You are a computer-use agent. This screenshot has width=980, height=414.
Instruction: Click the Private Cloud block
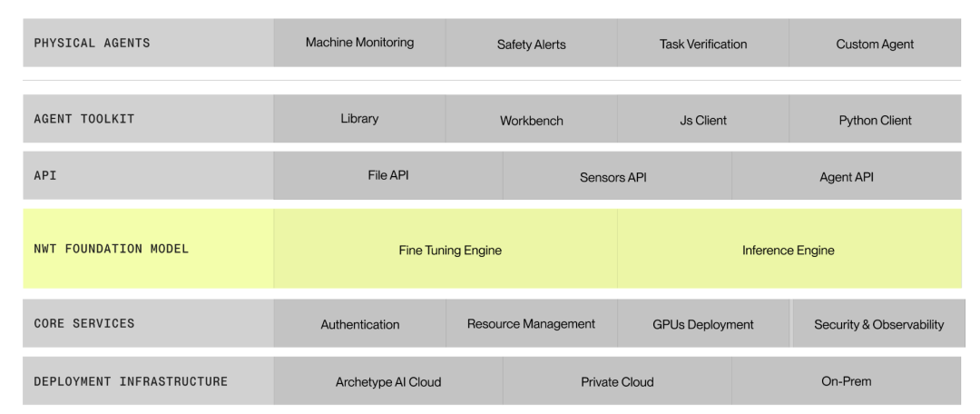click(618, 380)
